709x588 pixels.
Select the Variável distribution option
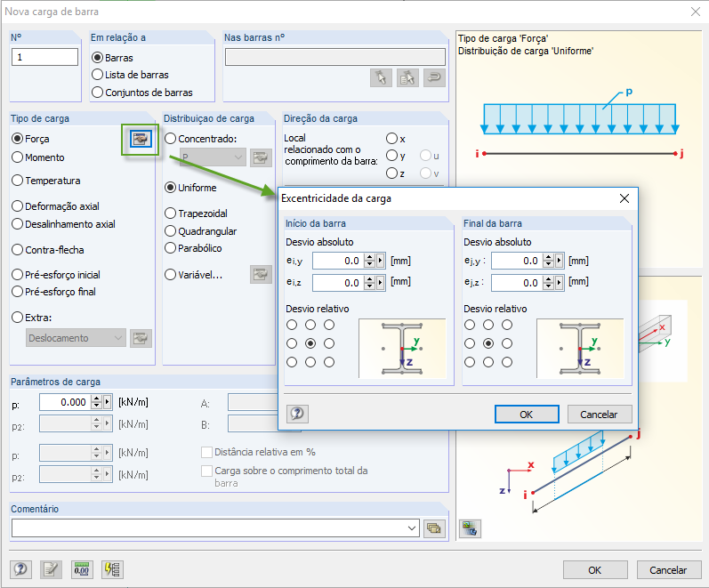tap(194, 275)
